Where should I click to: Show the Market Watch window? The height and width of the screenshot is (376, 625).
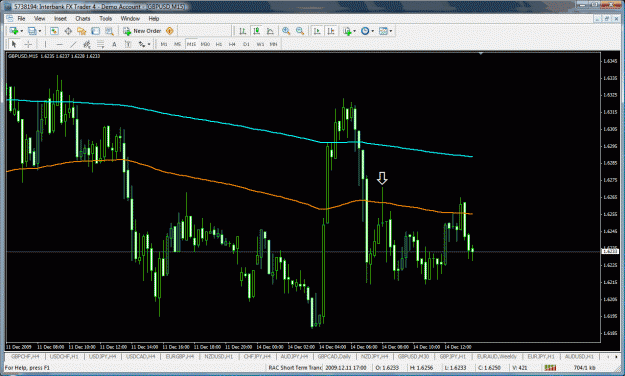pyautogui.click(x=54, y=31)
